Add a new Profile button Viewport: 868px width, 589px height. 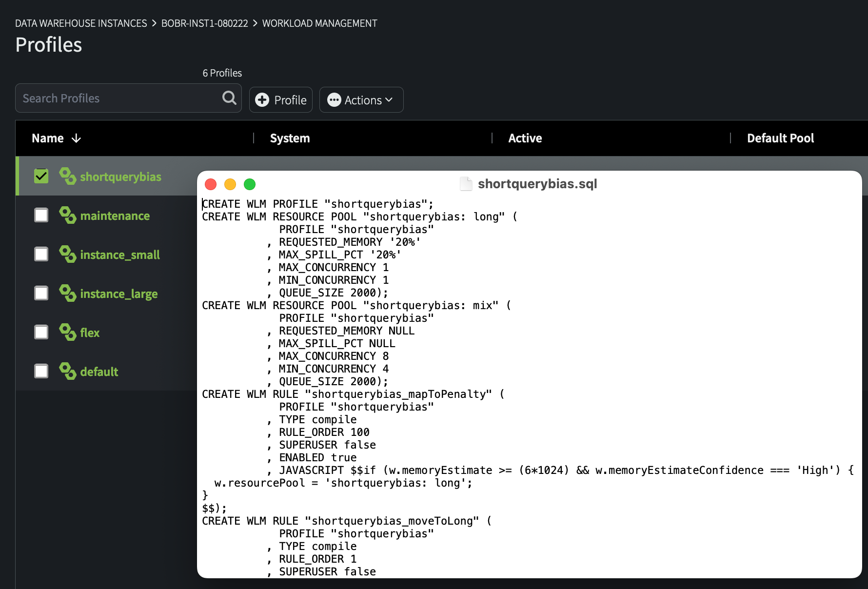281,100
